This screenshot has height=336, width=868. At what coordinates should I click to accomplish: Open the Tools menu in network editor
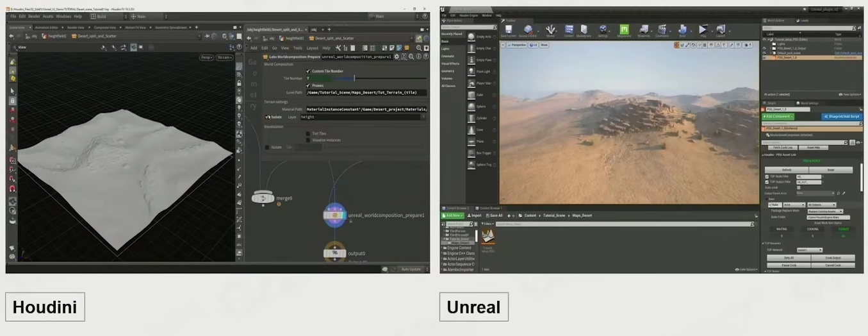pyautogui.click(x=297, y=48)
